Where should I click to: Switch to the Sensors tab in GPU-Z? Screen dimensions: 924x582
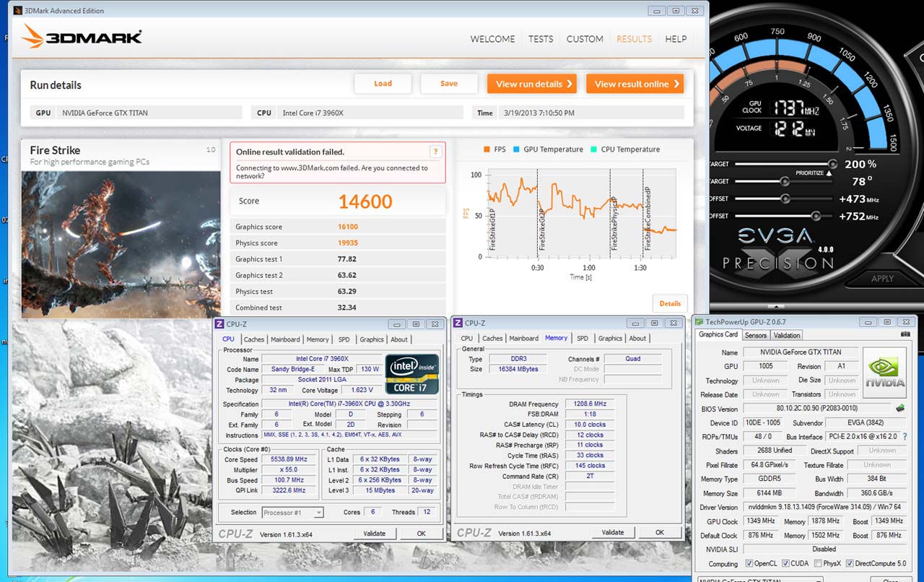755,335
